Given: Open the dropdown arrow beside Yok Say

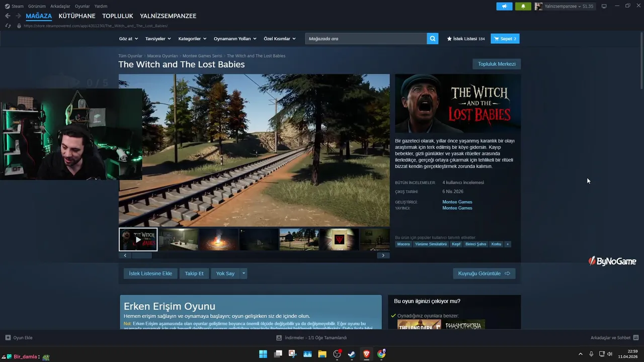Looking at the screenshot, I should 244,274.
